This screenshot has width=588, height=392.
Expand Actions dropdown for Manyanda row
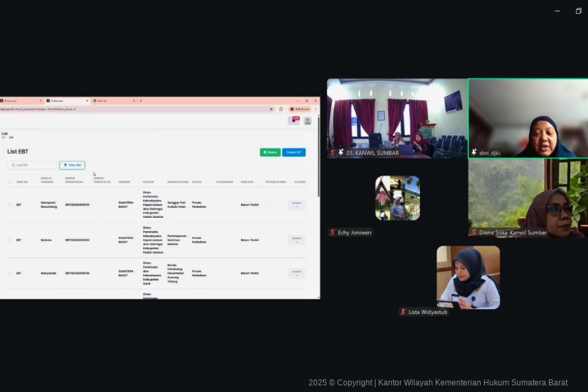[x=297, y=273]
